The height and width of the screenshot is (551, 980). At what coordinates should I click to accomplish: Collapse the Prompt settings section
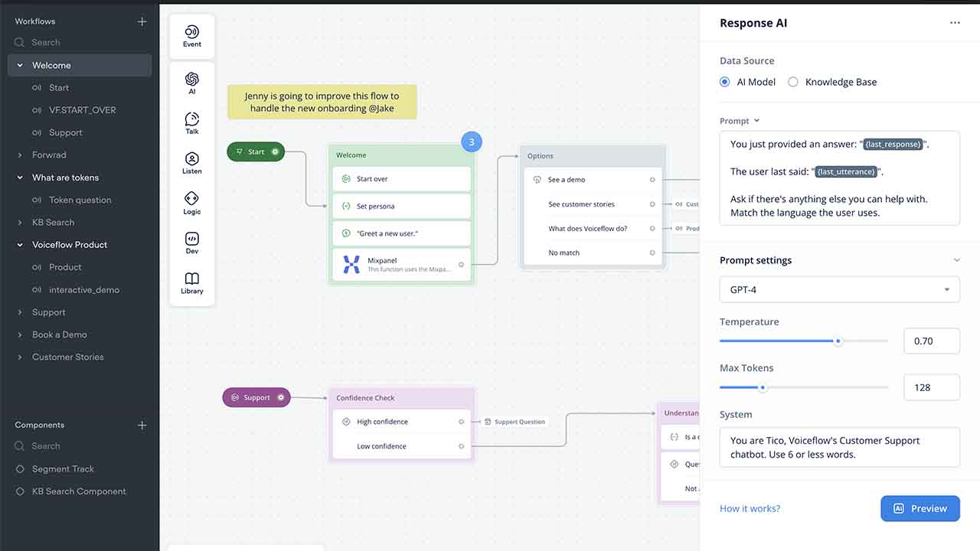tap(956, 260)
